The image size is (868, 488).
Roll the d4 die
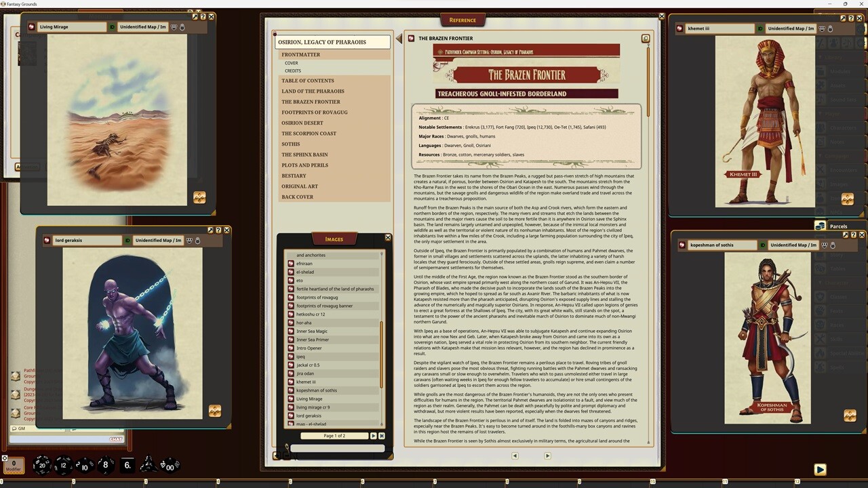pyautogui.click(x=148, y=465)
